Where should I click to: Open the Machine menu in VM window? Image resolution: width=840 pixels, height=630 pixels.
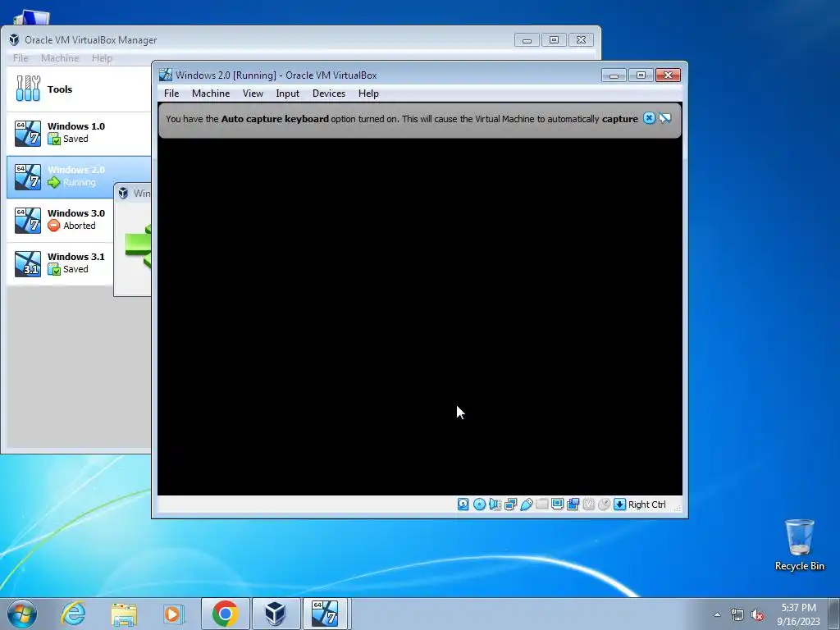[211, 94]
